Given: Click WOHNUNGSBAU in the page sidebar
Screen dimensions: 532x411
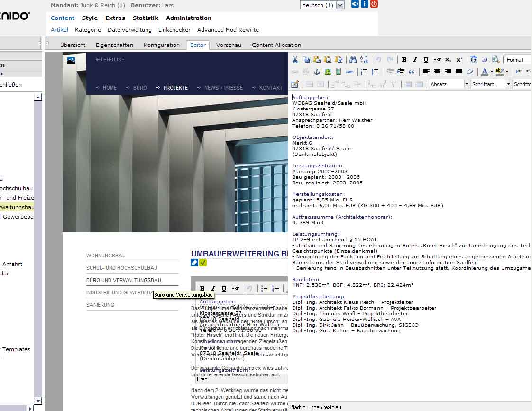Looking at the screenshot, I should tap(106, 256).
